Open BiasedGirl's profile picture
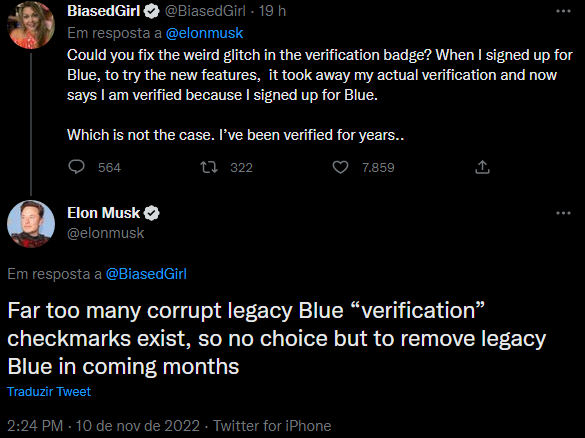Viewport: 585px width, 438px height. point(31,25)
